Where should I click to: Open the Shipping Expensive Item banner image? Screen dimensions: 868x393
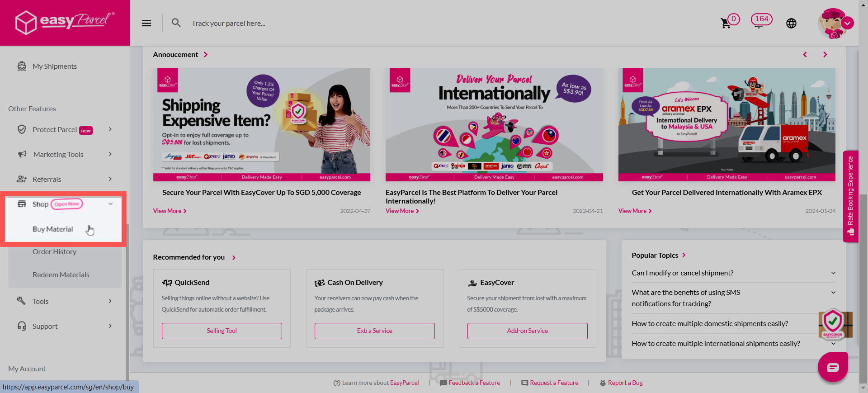click(262, 125)
